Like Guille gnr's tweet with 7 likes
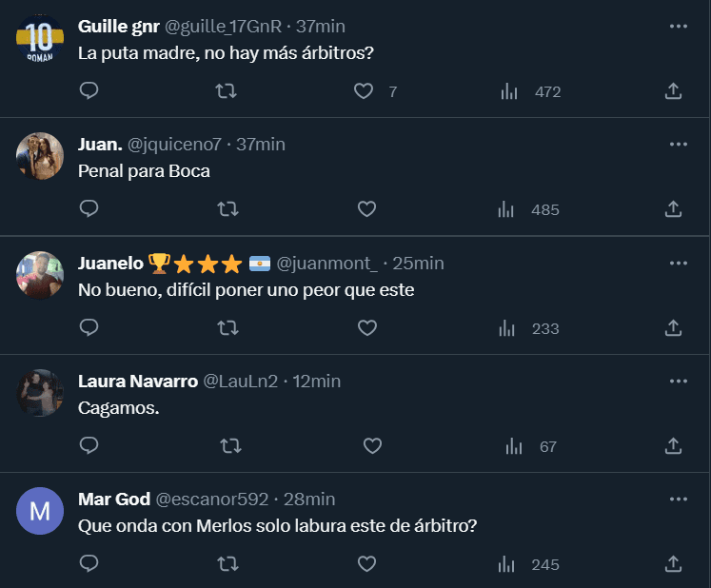This screenshot has width=711, height=588. click(363, 91)
